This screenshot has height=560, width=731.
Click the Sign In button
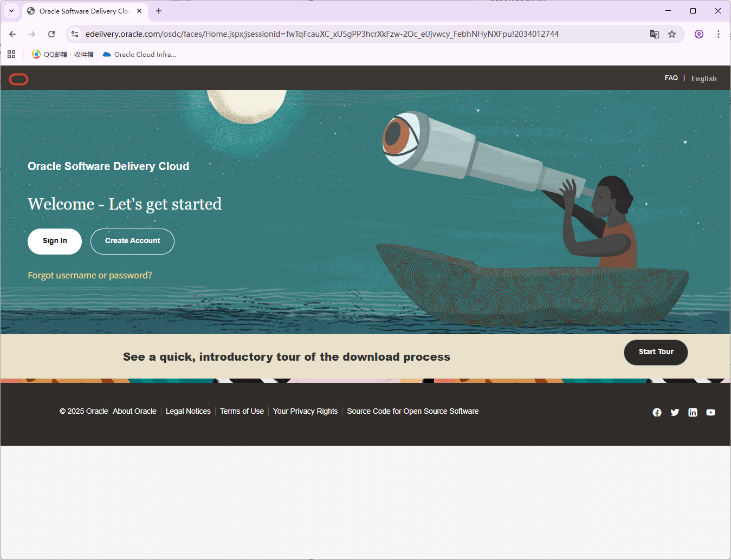pos(55,242)
